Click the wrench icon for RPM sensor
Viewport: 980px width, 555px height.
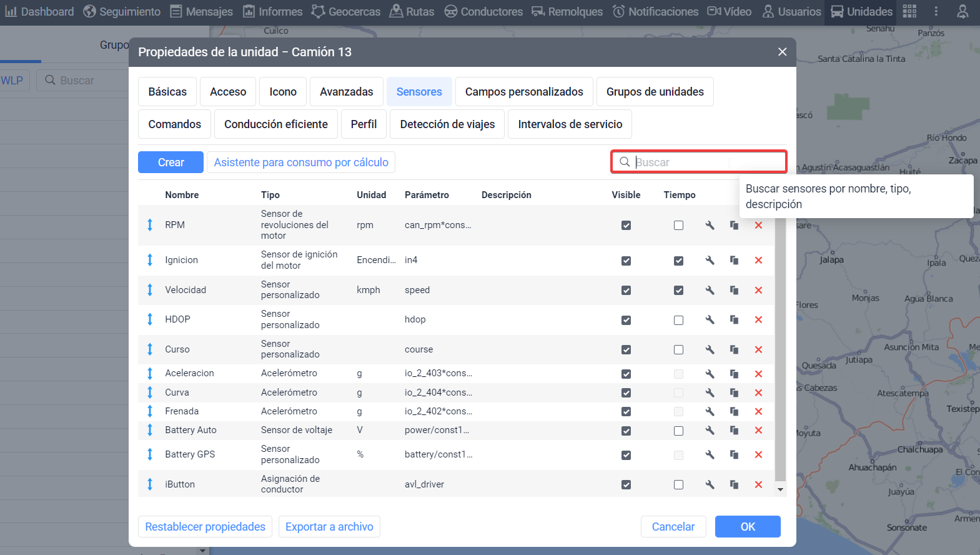(710, 225)
